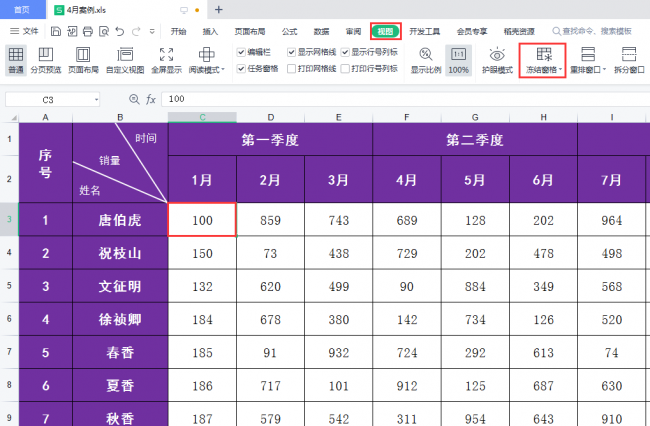Open Print Preview from quick toolbar
Image resolution: width=650 pixels, height=426 pixels.
(104, 31)
